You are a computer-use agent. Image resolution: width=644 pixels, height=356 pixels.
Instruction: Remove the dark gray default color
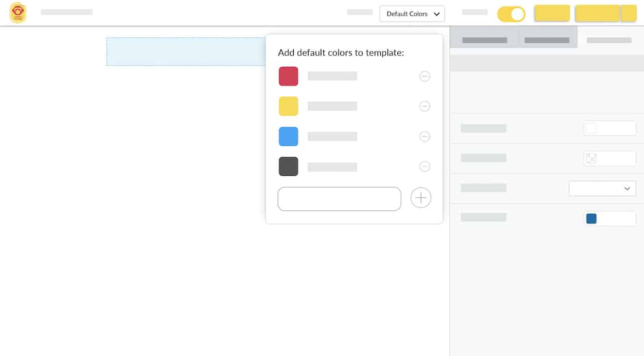pyautogui.click(x=425, y=166)
